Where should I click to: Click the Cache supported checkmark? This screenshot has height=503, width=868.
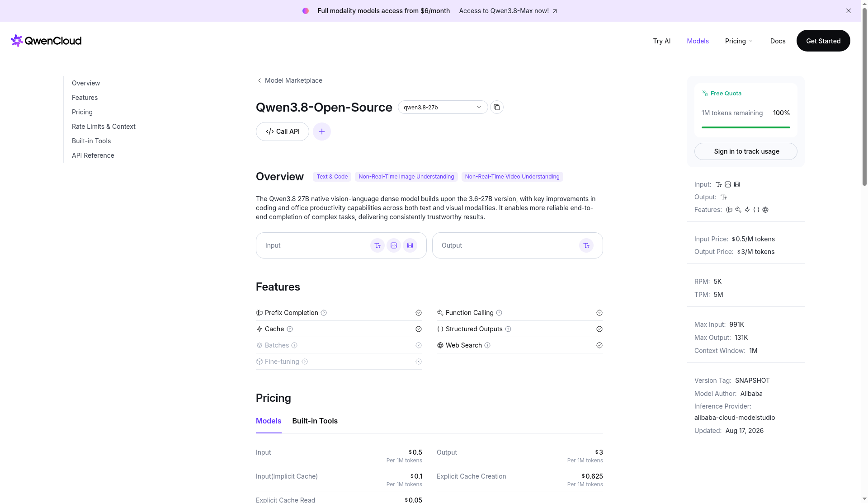[419, 329]
